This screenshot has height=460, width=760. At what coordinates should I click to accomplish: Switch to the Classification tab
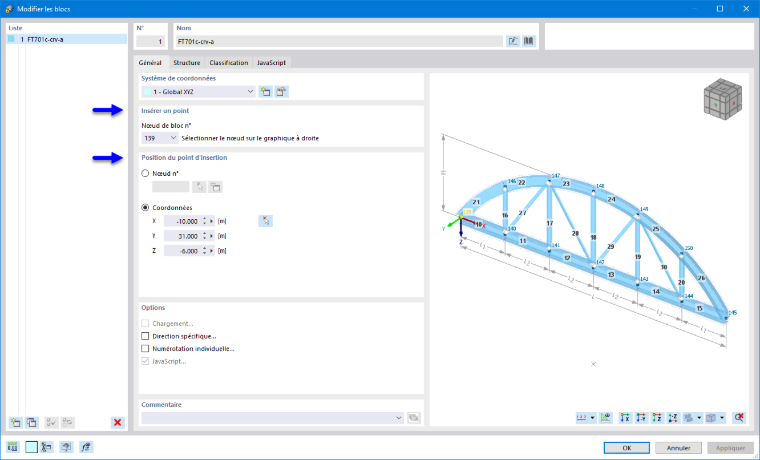pos(229,63)
